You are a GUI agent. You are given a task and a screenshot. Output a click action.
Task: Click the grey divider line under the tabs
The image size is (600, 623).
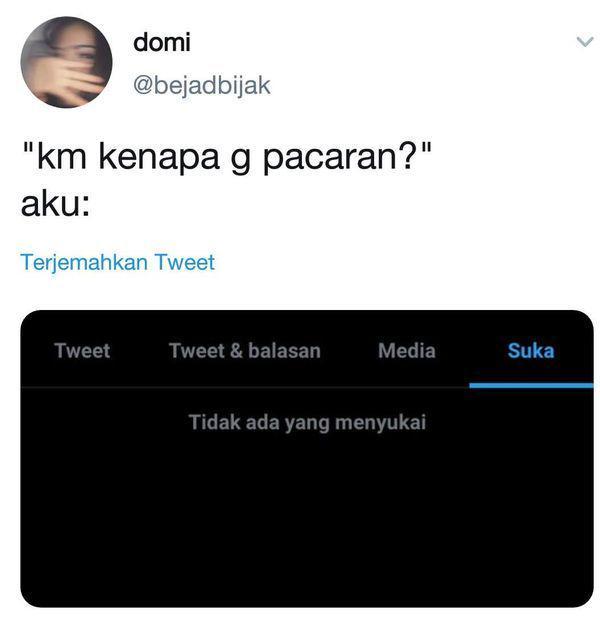click(x=245, y=387)
